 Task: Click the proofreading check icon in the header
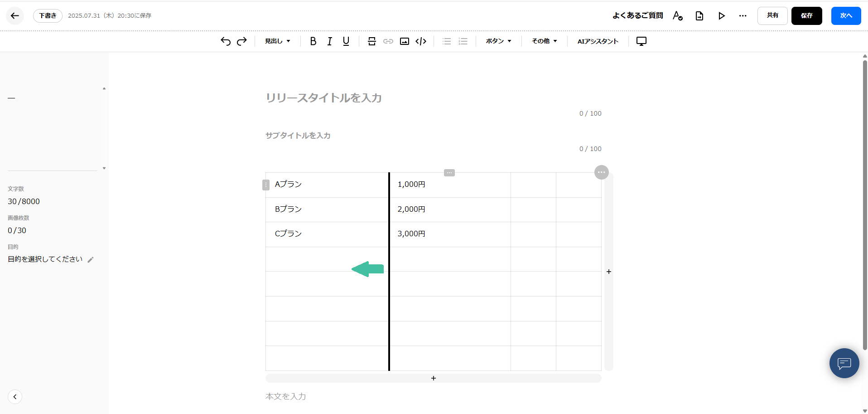point(678,15)
